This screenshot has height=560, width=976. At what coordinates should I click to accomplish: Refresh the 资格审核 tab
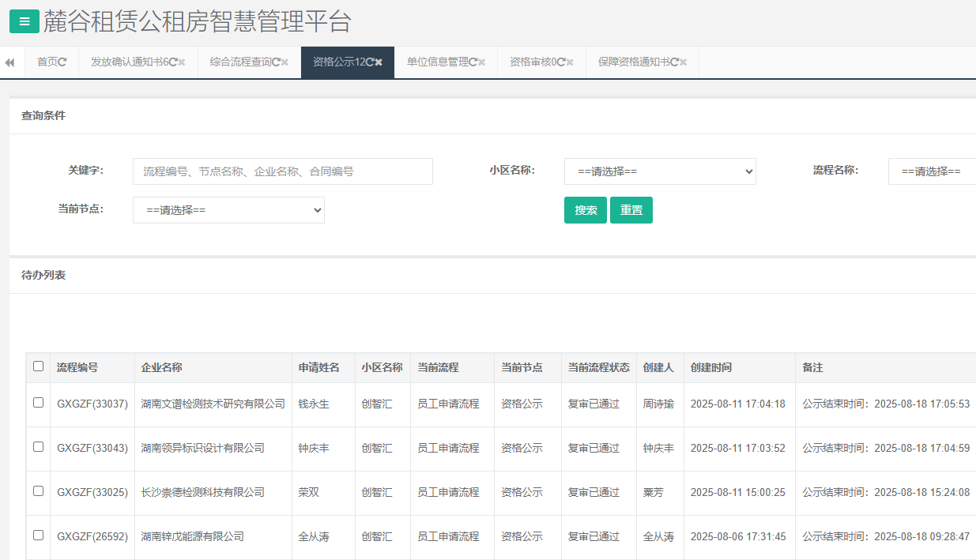[561, 62]
